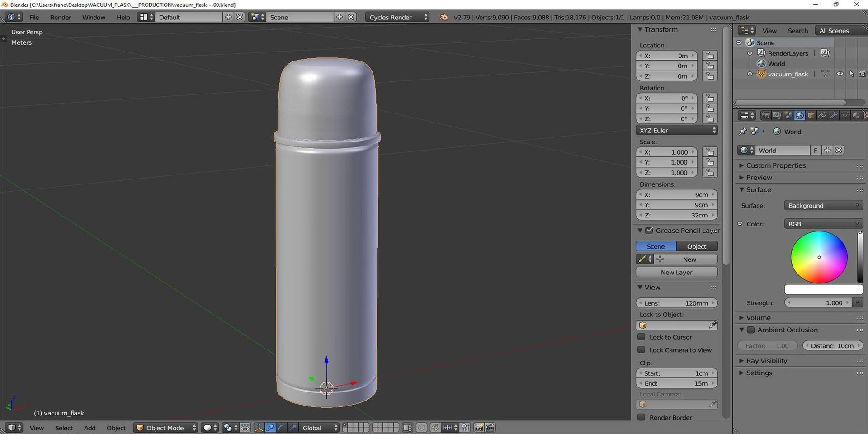Open the Object Mode dropdown

click(x=166, y=428)
